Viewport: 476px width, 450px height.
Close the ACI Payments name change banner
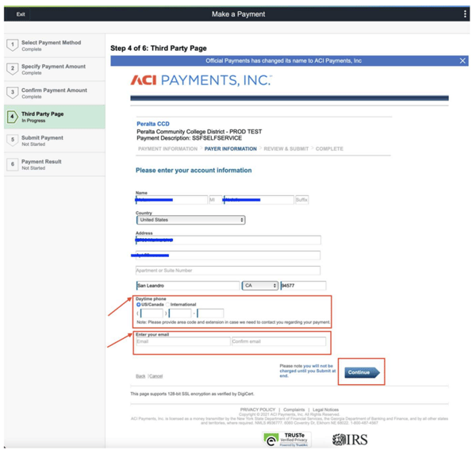463,61
